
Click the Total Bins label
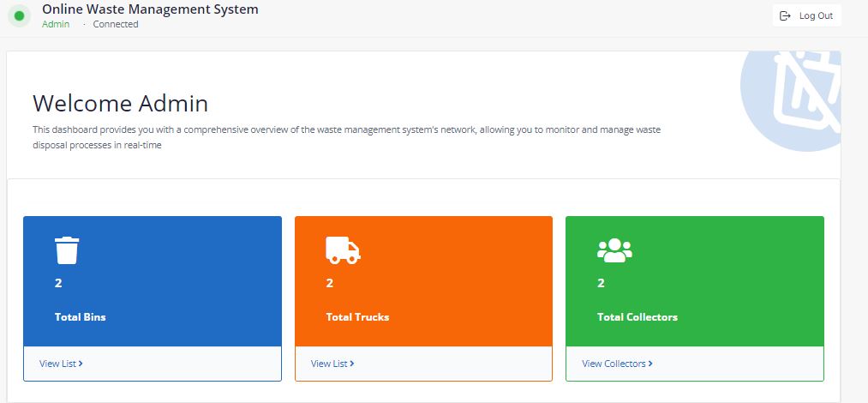pos(81,317)
